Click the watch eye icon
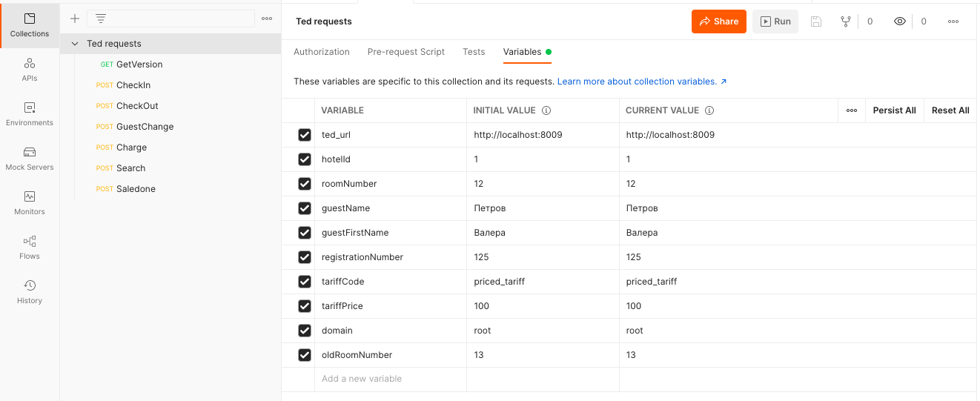Screen dimensions: 980x401 click(900, 21)
